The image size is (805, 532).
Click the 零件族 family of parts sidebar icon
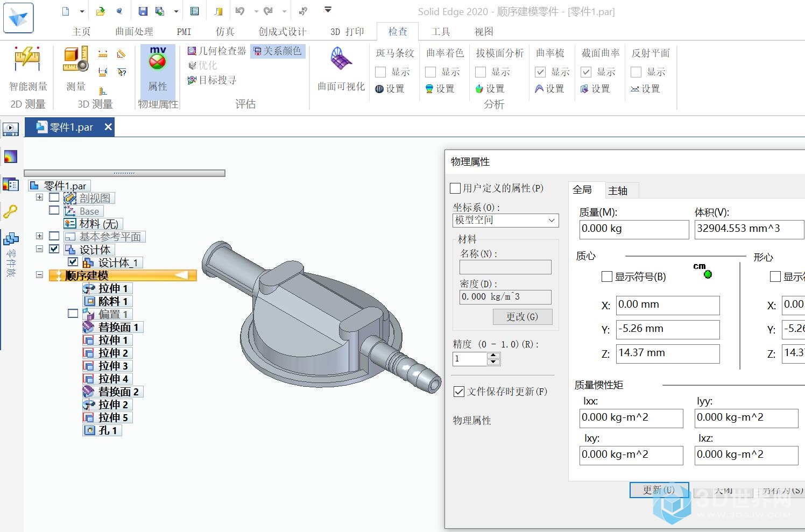[11, 238]
